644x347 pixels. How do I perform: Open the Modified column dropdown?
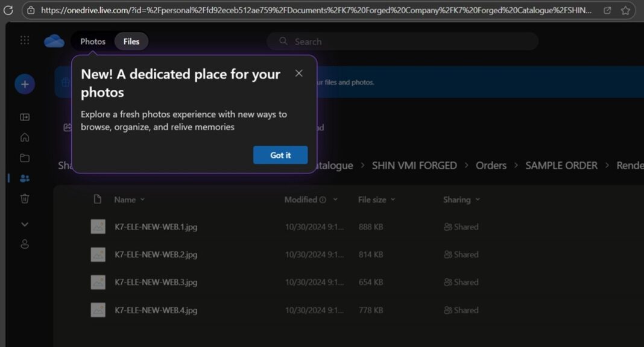[335, 199]
